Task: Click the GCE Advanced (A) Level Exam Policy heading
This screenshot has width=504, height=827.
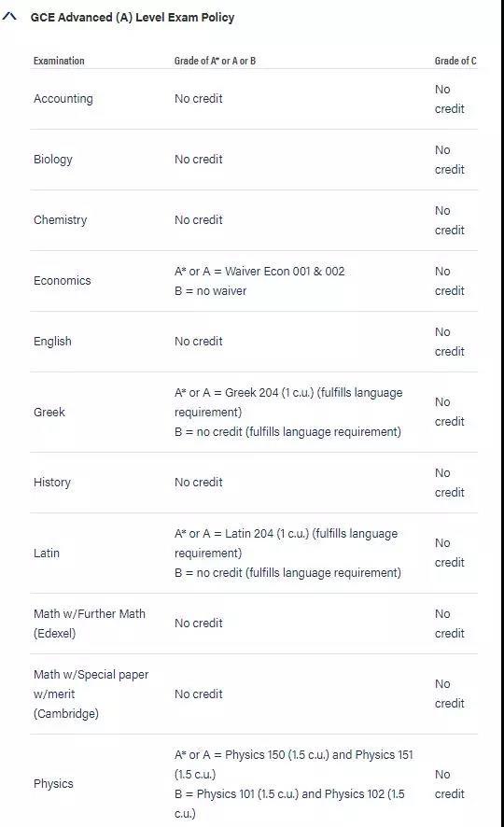Action: pos(133,18)
